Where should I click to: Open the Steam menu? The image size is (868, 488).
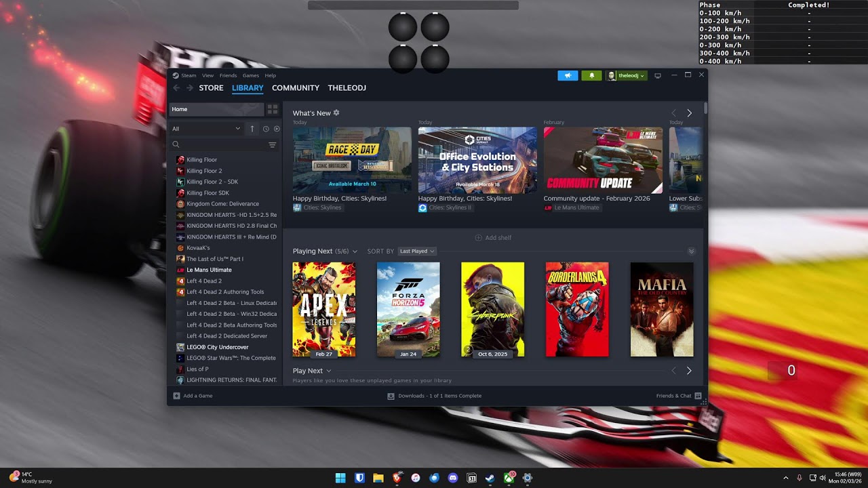(x=189, y=75)
